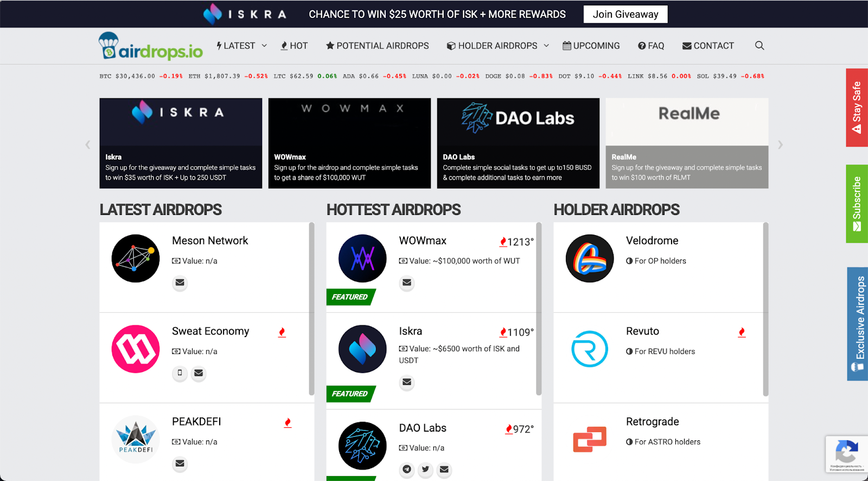Viewport: 868px width, 481px height.
Task: Open the Velodrome holder airdrop title
Action: pos(652,240)
